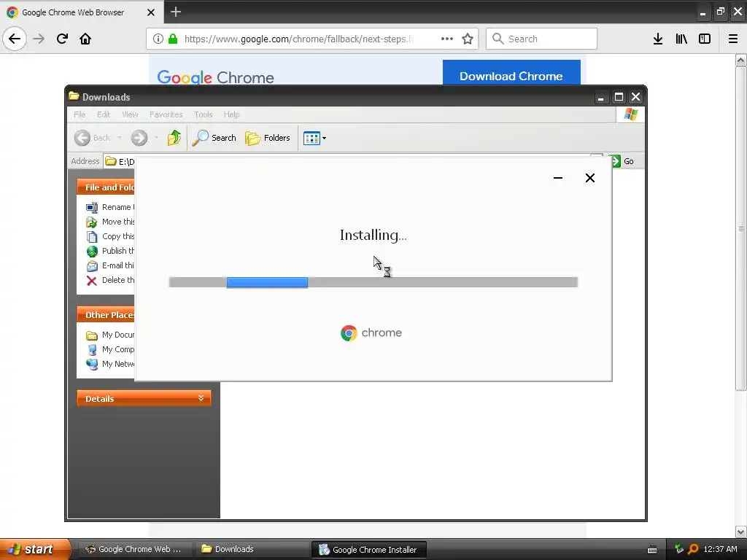Open Help menu in Downloads window

click(231, 114)
